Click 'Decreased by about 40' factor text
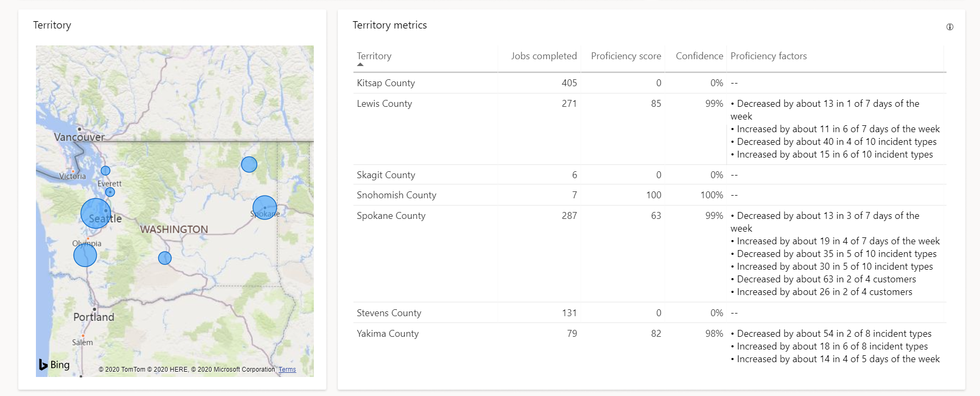980x396 pixels. tap(834, 142)
